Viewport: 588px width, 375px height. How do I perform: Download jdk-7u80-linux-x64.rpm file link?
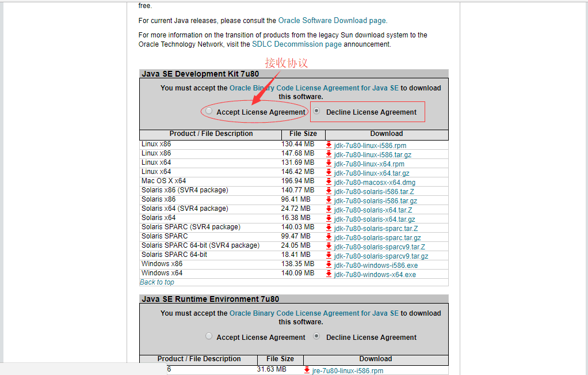369,164
